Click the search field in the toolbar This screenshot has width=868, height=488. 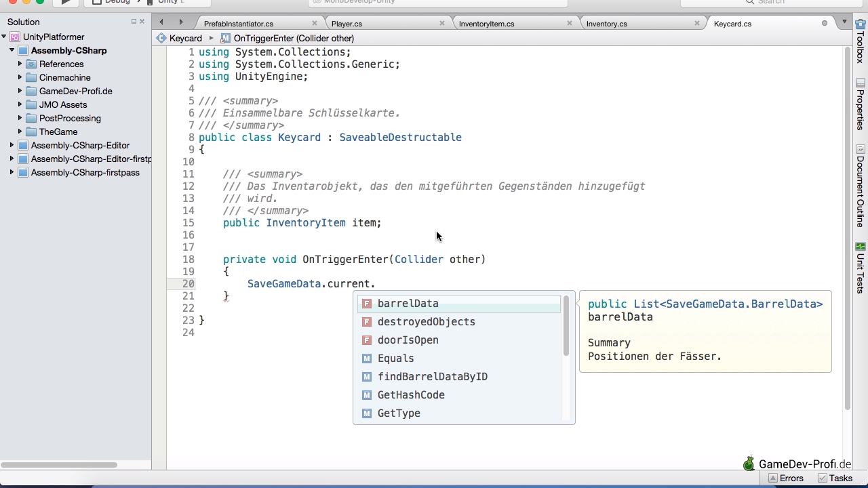point(771,2)
